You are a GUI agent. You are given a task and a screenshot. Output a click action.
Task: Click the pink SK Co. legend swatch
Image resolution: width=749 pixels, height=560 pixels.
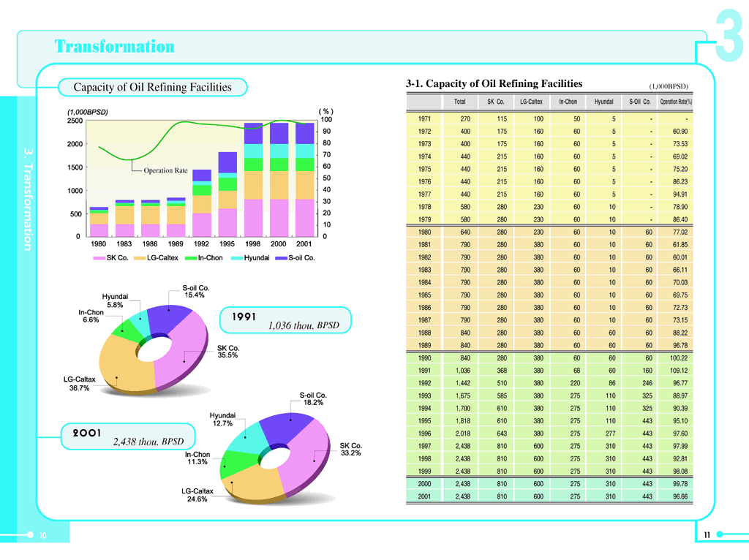click(99, 258)
